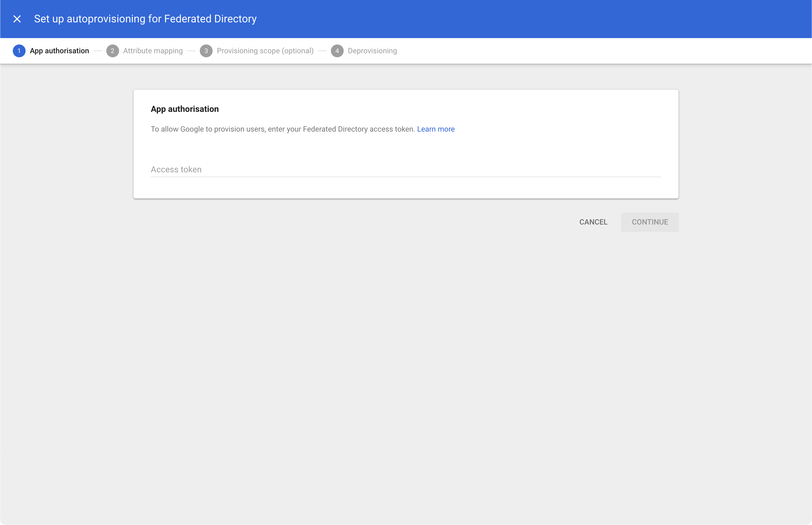Open the Learn more link

(x=436, y=129)
